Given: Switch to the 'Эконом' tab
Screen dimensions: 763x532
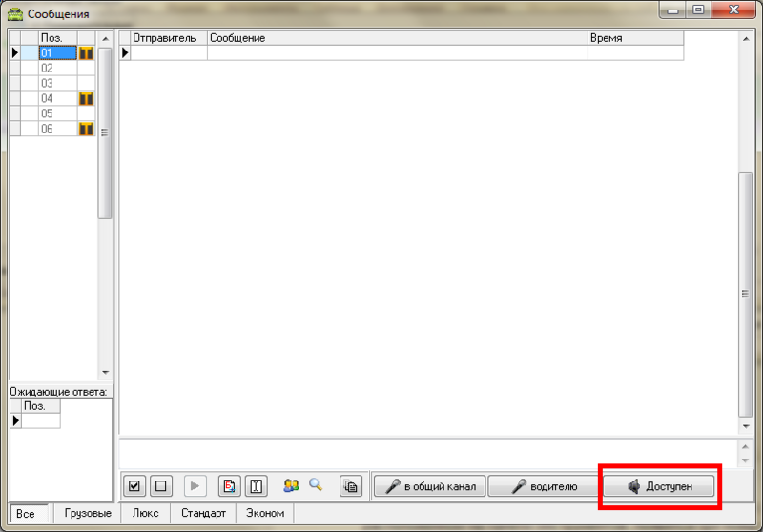Looking at the screenshot, I should pos(265,513).
